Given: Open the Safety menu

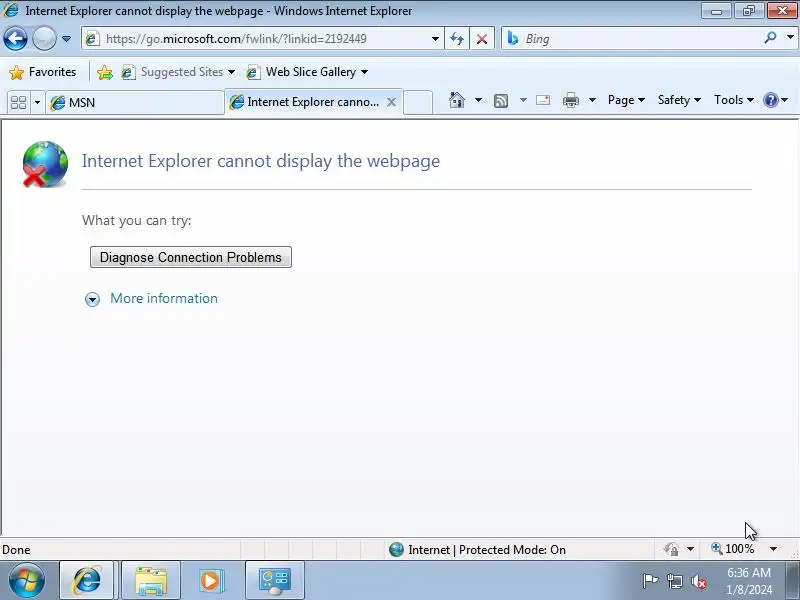Looking at the screenshot, I should coord(679,100).
